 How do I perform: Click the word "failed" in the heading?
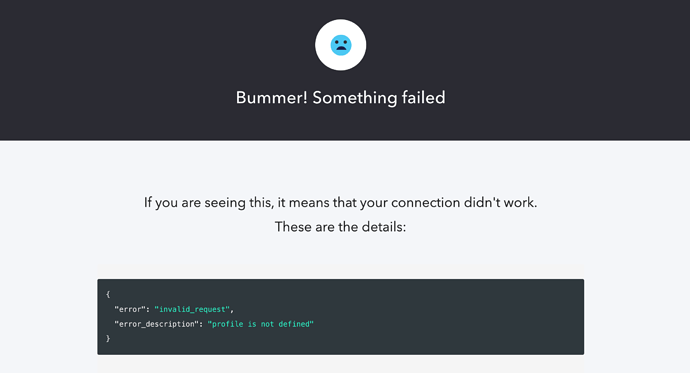click(x=423, y=98)
